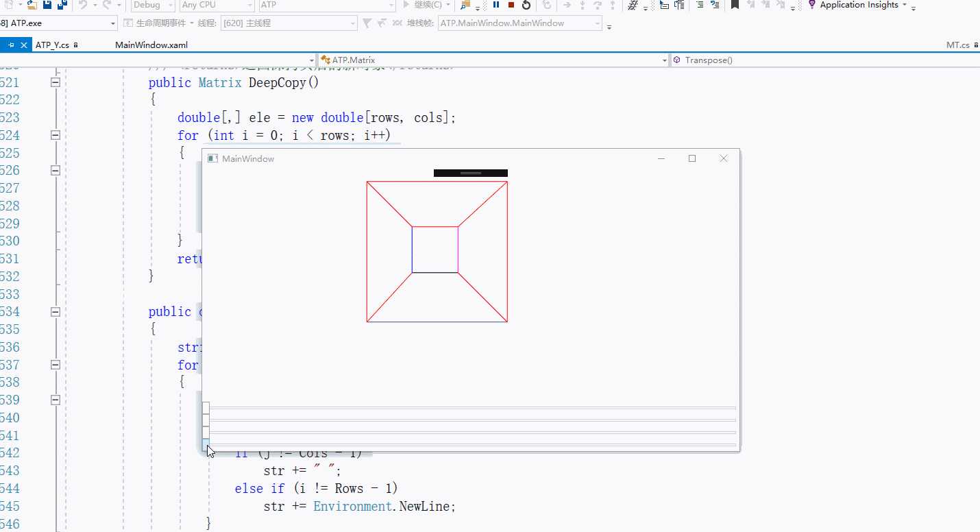This screenshot has height=532, width=980.
Task: Stop debugging with the red square button
Action: click(511, 5)
